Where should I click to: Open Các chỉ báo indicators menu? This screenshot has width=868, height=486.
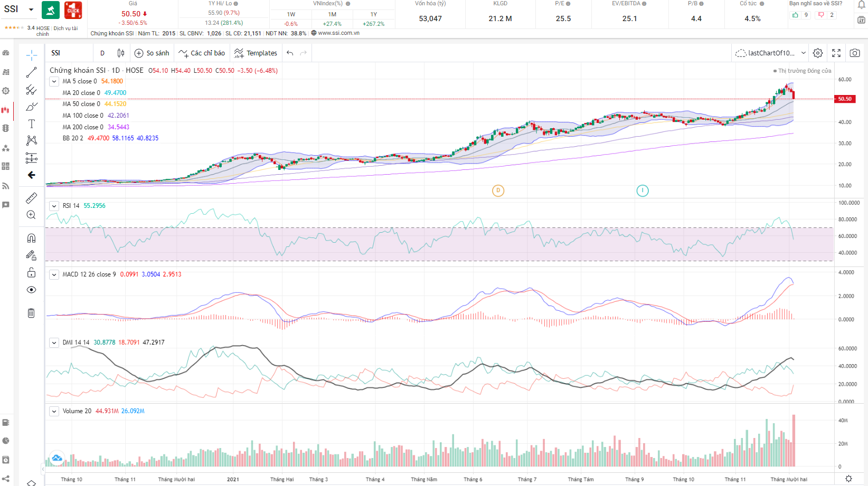coord(202,53)
